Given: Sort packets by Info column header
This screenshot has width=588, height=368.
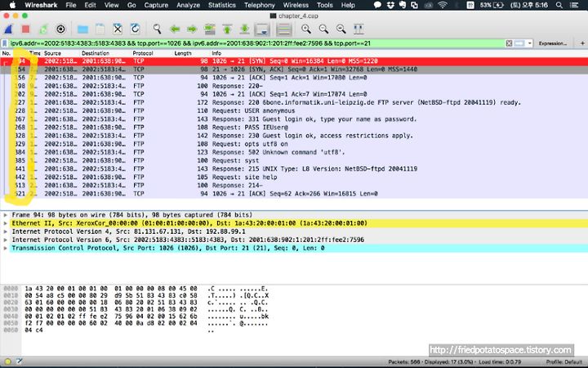Looking at the screenshot, I should tap(216, 53).
